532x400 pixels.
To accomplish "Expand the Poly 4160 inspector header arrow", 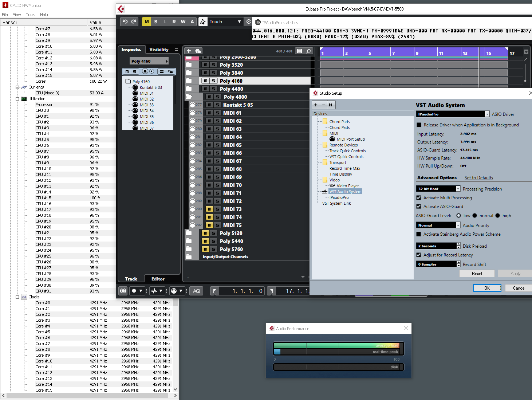I will (x=167, y=61).
